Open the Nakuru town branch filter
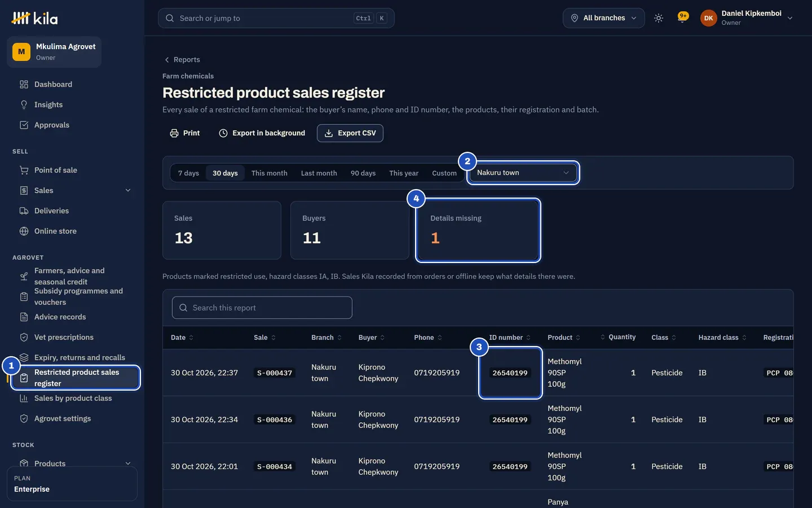 pyautogui.click(x=523, y=173)
